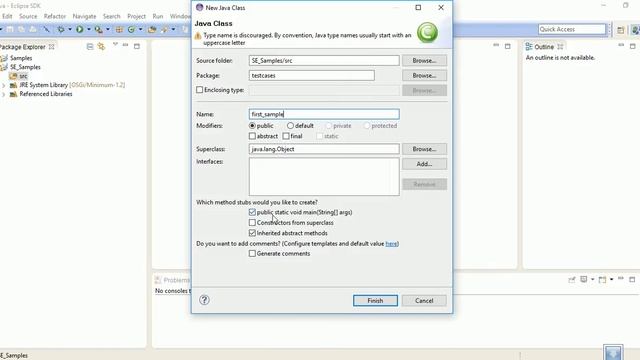Click the src folder icon in tree
Screen dimensions: 640x360
(x=13, y=76)
